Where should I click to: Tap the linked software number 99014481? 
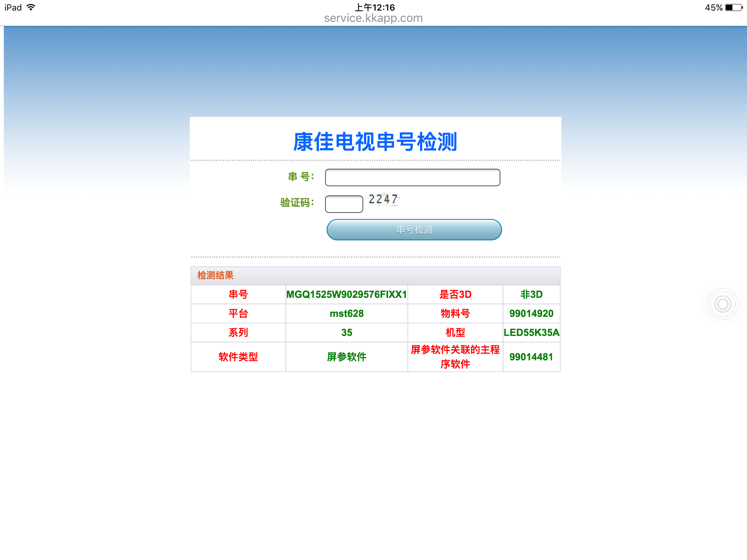(531, 357)
